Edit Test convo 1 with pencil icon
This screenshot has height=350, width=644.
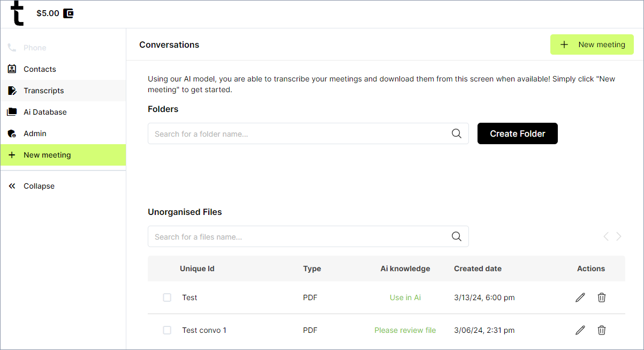pyautogui.click(x=580, y=330)
